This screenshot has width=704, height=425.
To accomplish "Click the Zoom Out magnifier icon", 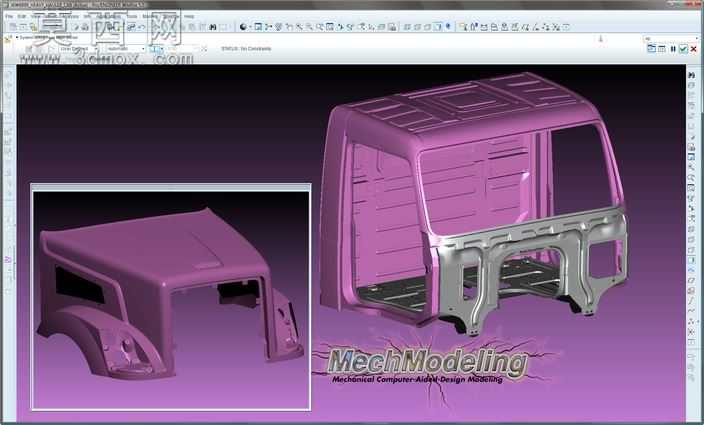I will click(309, 27).
